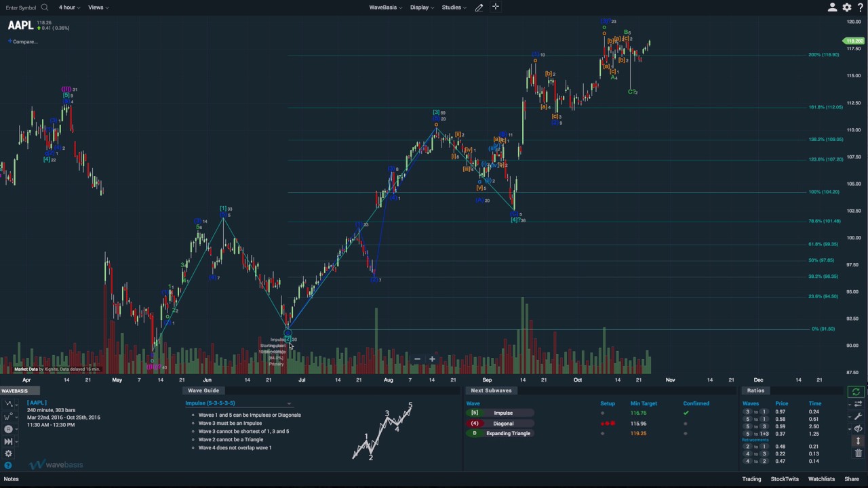Open the Views dropdown

pos(98,7)
